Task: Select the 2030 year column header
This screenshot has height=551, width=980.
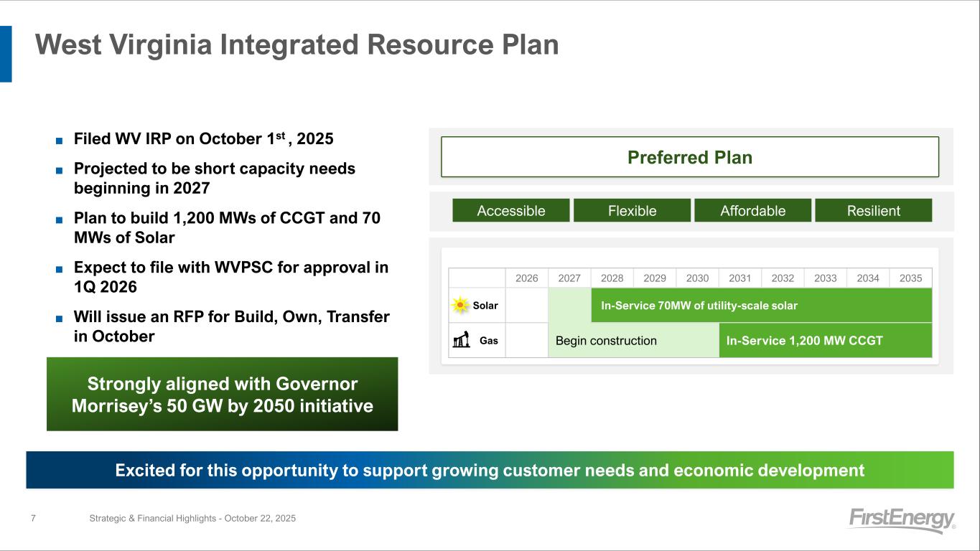Action: point(698,278)
